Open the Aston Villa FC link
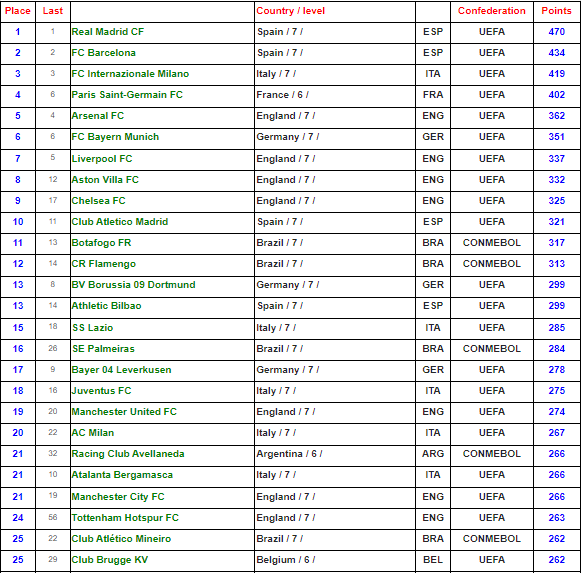This screenshot has height=573, width=583. 105,180
